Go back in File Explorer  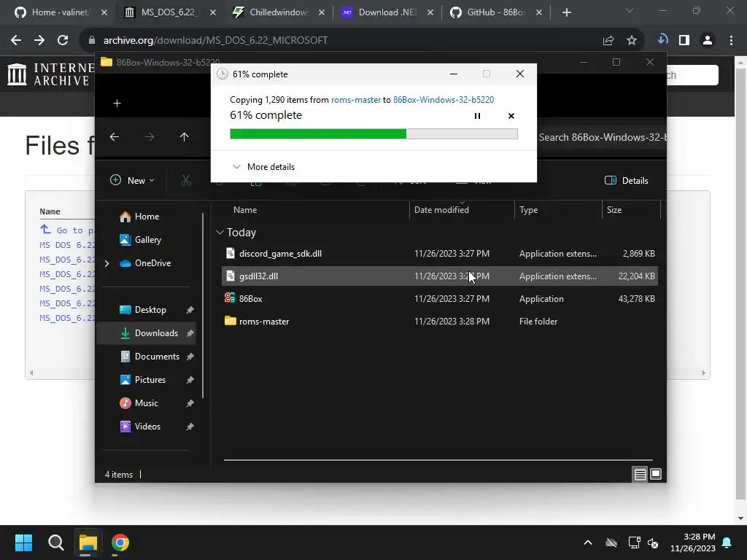click(x=115, y=137)
